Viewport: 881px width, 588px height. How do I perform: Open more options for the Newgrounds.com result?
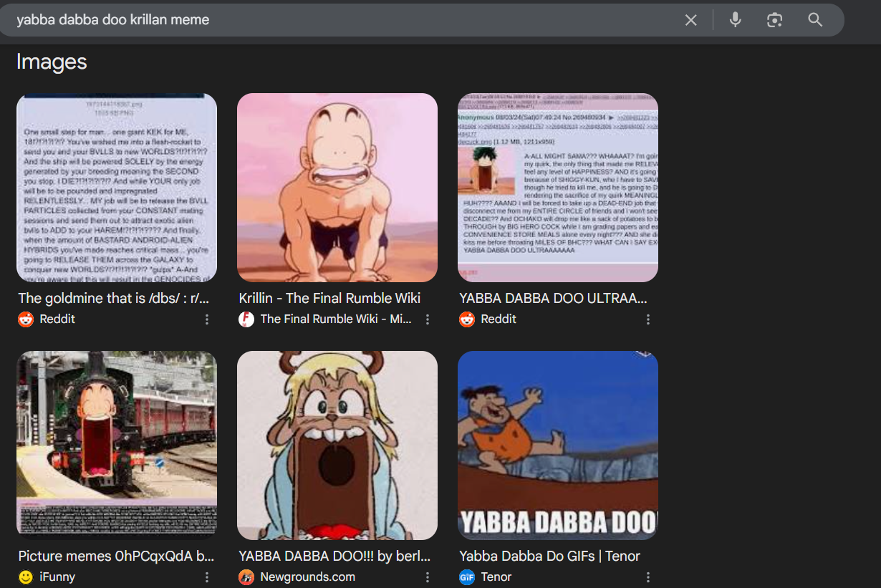(x=428, y=577)
